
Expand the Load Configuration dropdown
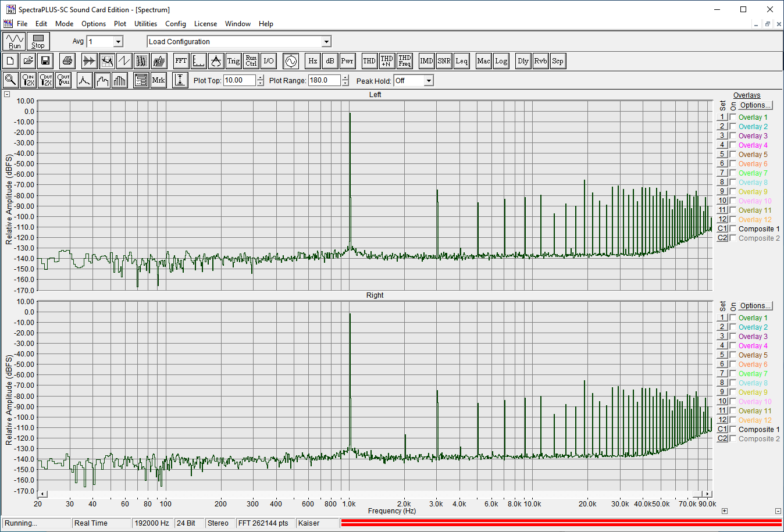click(326, 42)
